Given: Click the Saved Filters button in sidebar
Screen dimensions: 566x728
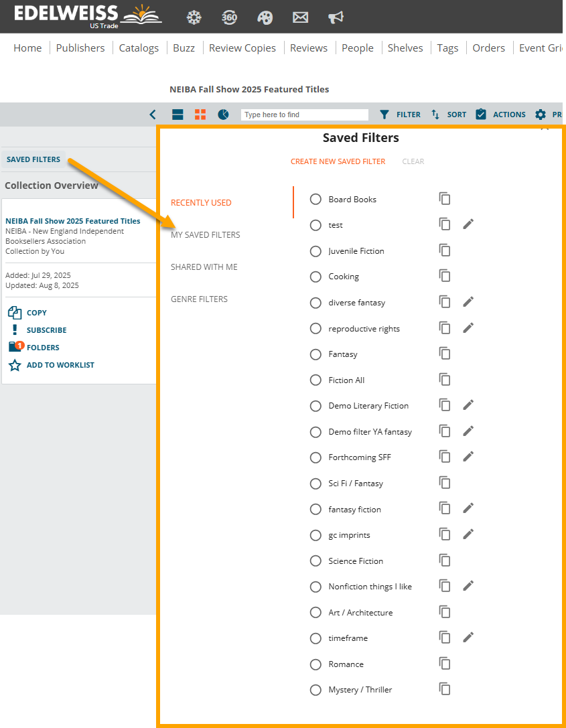Looking at the screenshot, I should click(x=33, y=159).
